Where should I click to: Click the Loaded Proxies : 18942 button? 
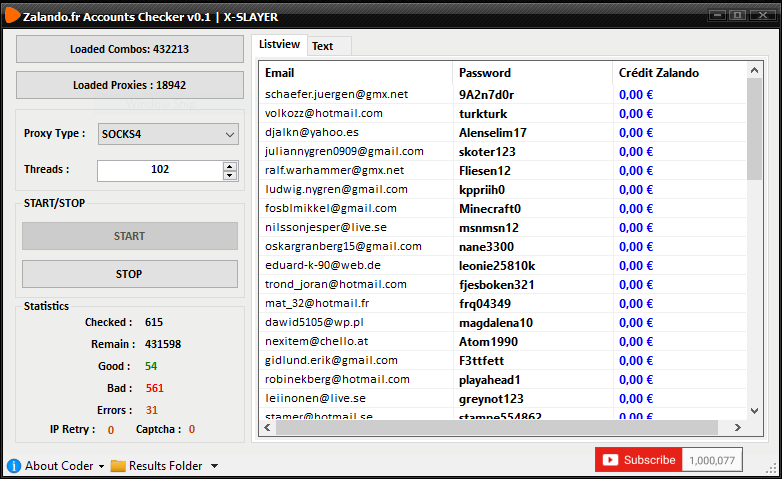point(130,85)
